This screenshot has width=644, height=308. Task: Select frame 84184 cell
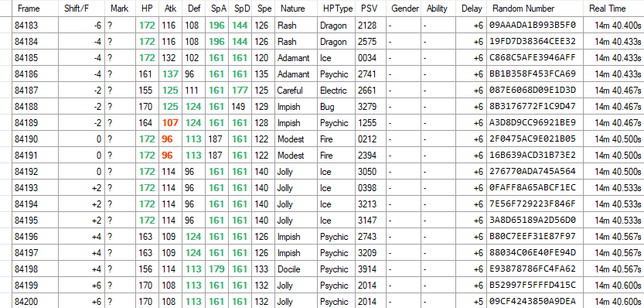(35, 42)
